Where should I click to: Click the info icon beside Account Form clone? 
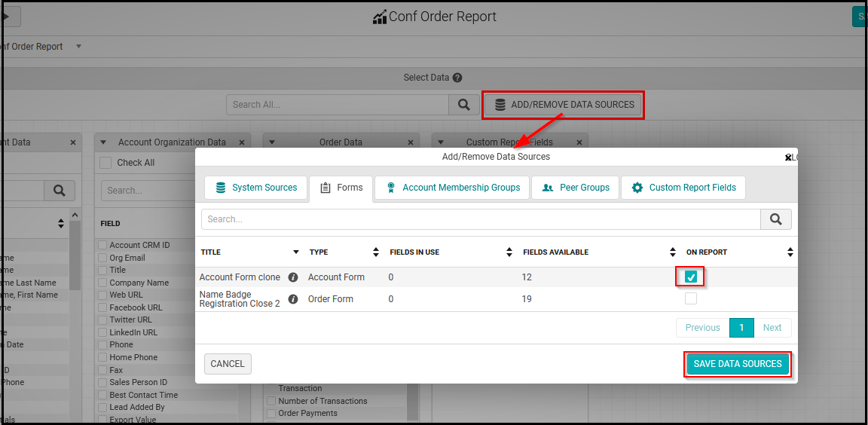point(293,277)
